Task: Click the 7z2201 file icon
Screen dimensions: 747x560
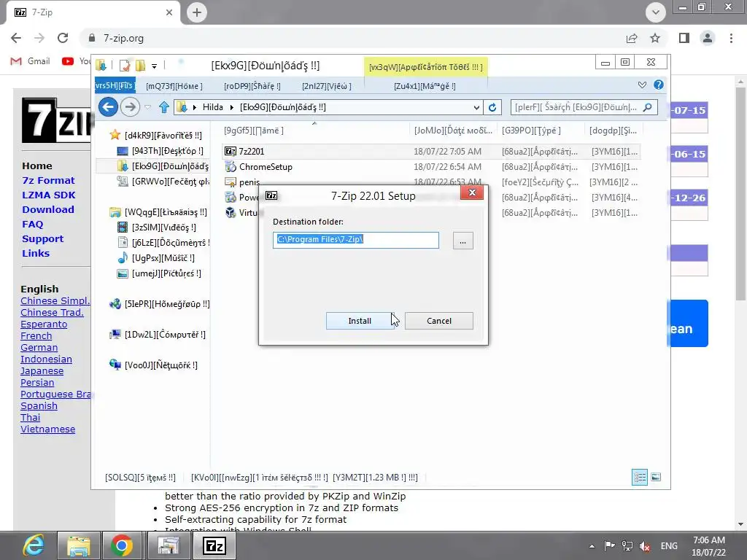Action: coord(231,152)
